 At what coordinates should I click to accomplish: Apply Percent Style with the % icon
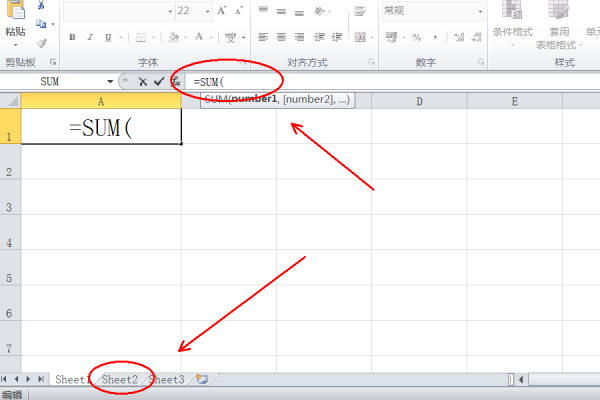417,37
